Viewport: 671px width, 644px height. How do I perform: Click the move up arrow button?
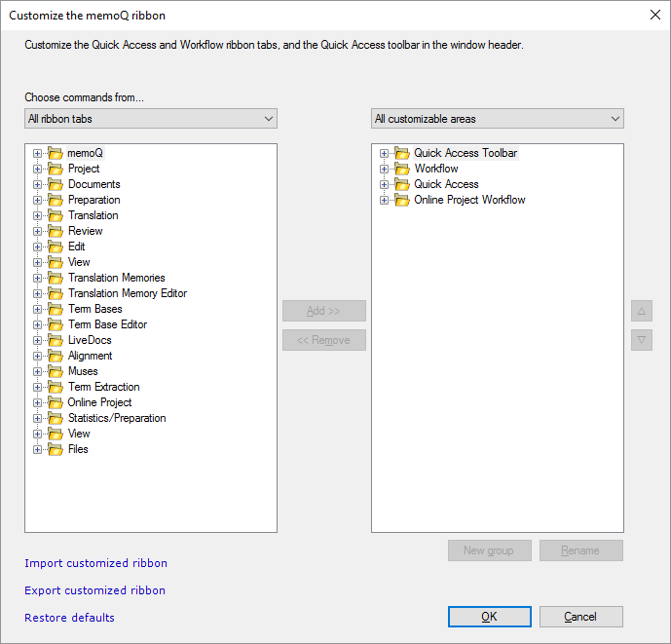coord(641,311)
